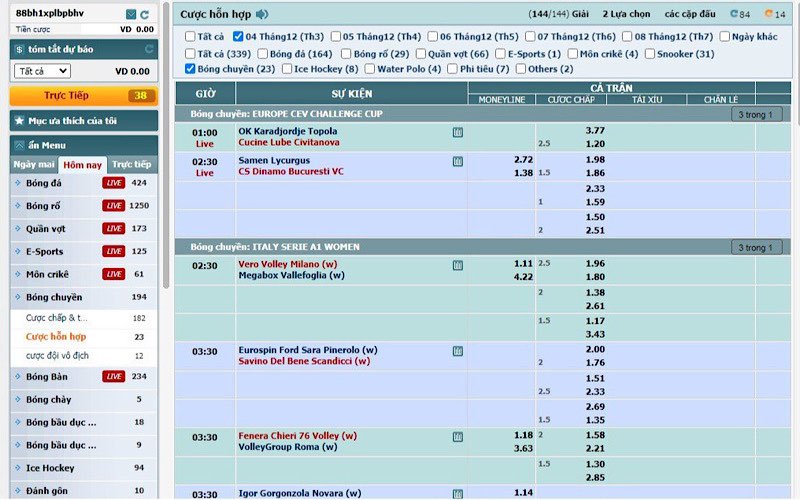The width and height of the screenshot is (800, 500).
Task: Click the refresh icon next to the envelope
Action: (146, 14)
